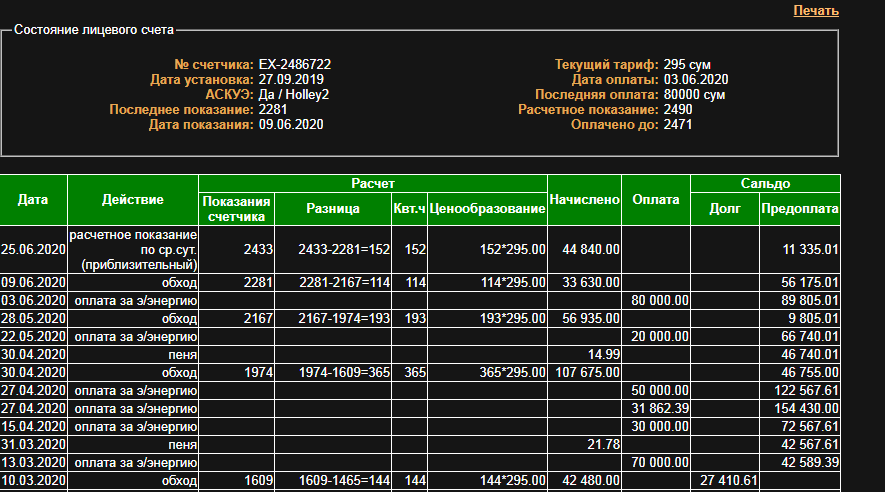Click the Оплата column header
The width and height of the screenshot is (885, 492).
coord(655,200)
